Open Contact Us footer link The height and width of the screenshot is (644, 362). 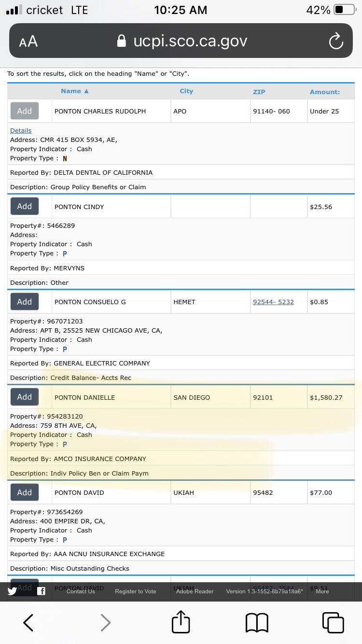tap(81, 591)
